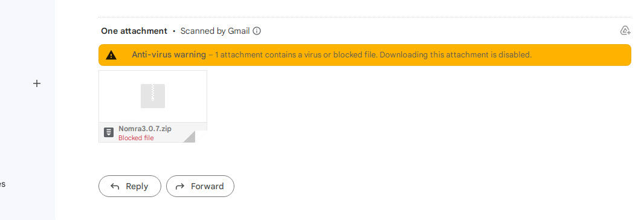Click the warning triangle in the yellow banner
Screen dimensions: 644x220
tap(111, 55)
